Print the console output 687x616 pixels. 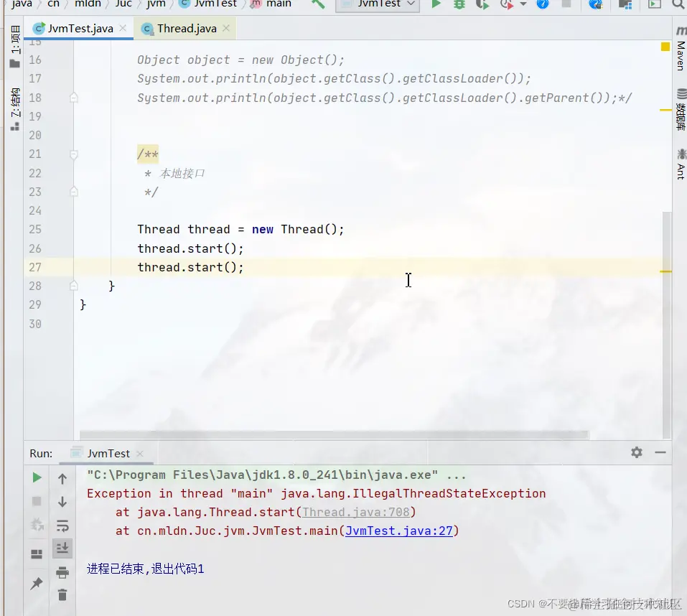(62, 572)
